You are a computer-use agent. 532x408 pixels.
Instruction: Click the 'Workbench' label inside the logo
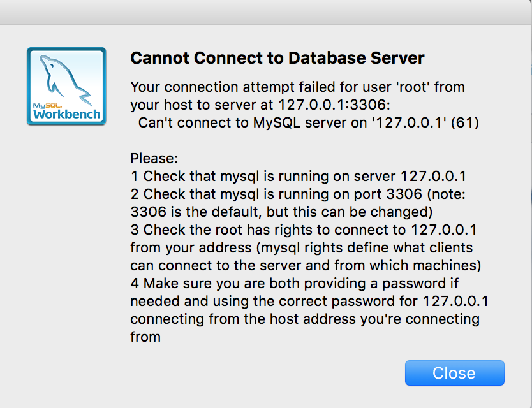(x=67, y=114)
